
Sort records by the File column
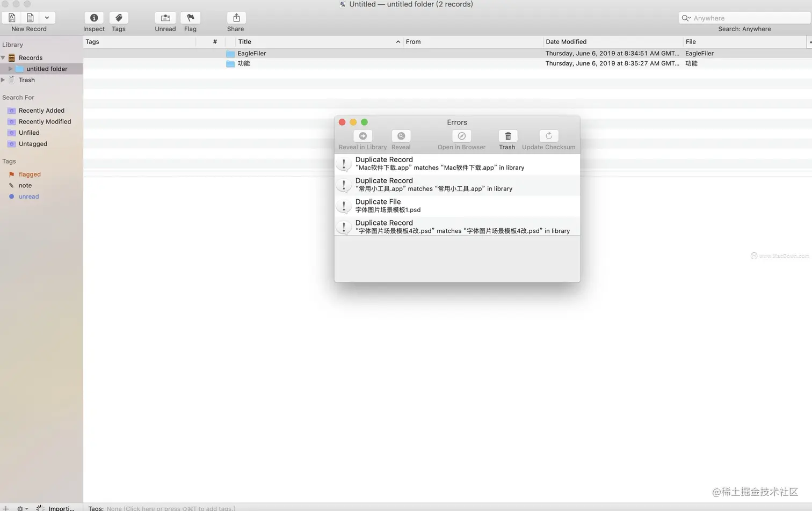point(745,42)
